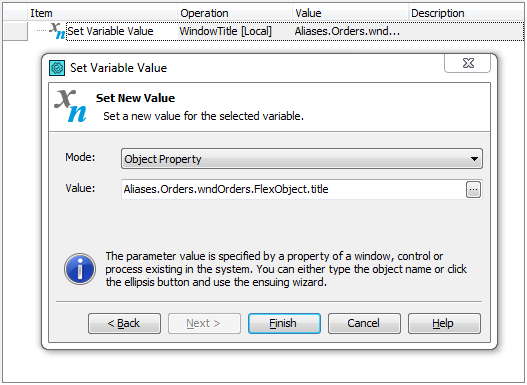Click the disabled Next button

204,324
